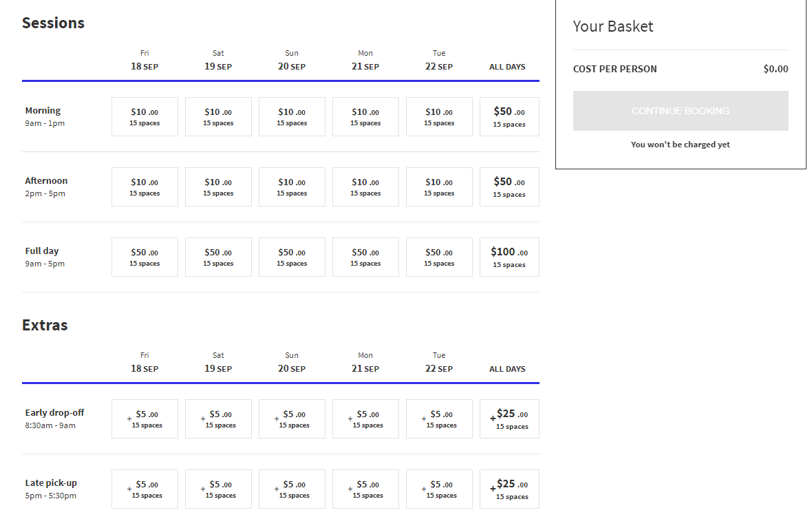This screenshot has width=812, height=519.
Task: Add Early drop-off ALL DAYS $25 extra
Action: 509,419
